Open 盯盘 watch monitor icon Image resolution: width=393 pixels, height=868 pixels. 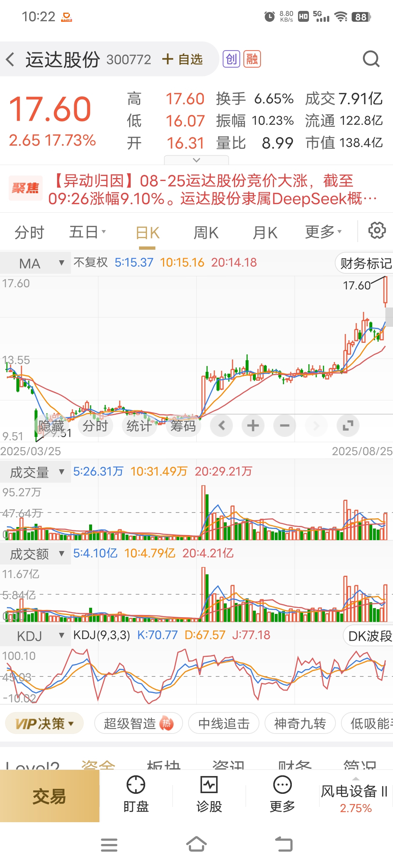(136, 794)
